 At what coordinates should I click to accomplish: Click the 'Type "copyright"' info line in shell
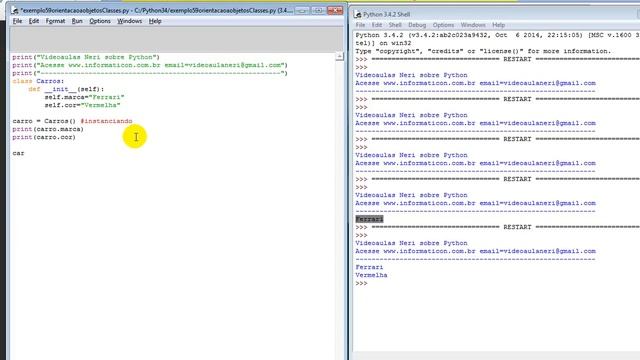pos(483,51)
